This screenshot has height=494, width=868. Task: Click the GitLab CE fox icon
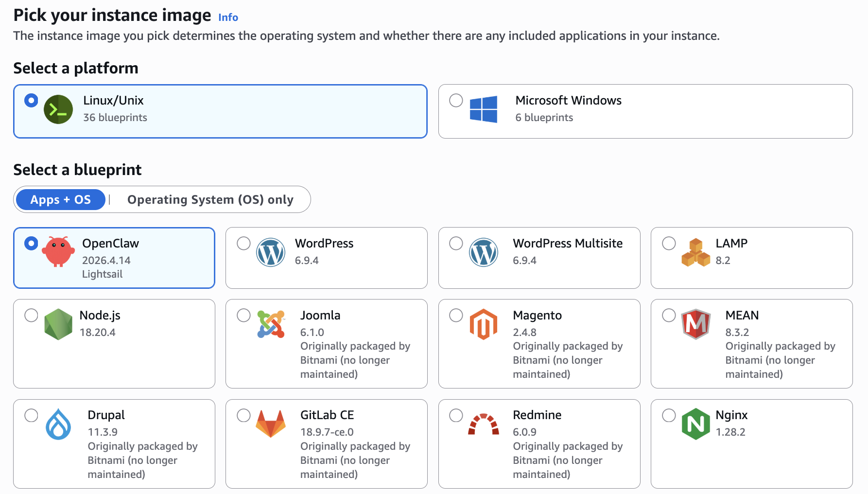pyautogui.click(x=271, y=423)
